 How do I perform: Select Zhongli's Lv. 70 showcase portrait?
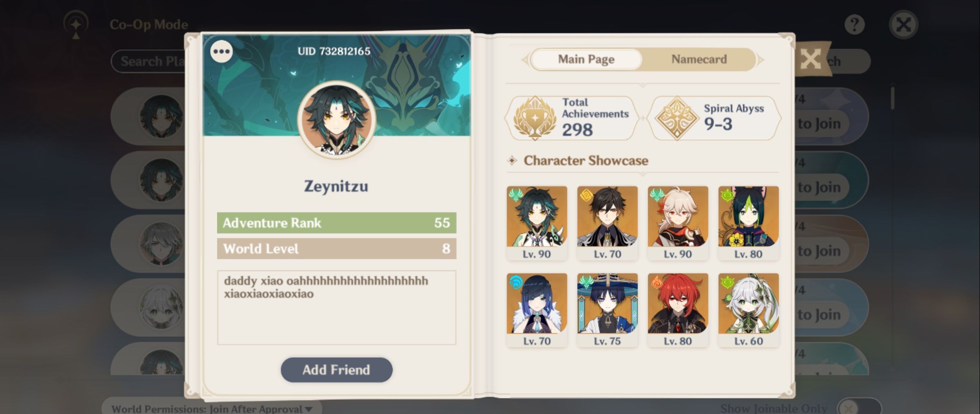607,223
